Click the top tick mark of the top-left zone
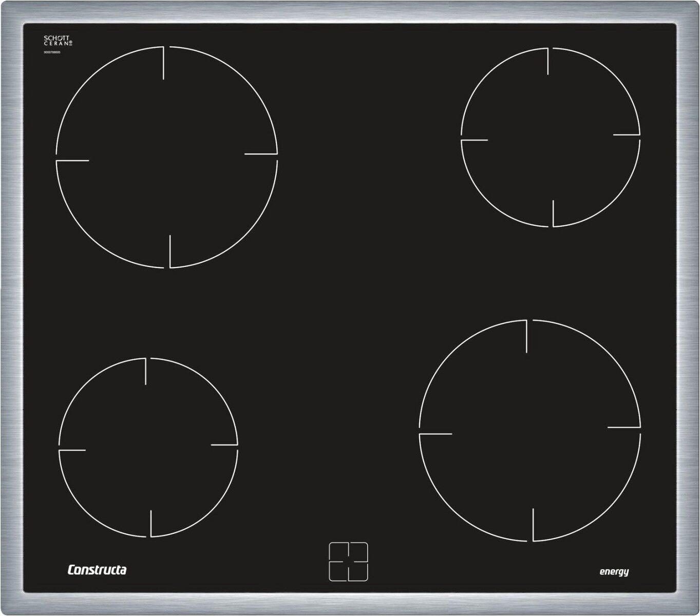700x616 pixels. click(163, 63)
